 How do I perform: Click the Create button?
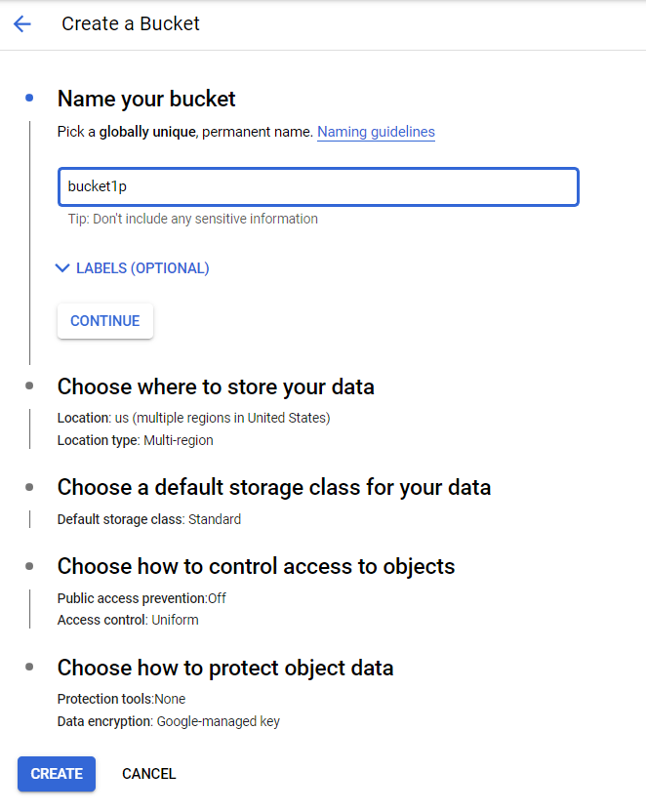[x=57, y=774]
